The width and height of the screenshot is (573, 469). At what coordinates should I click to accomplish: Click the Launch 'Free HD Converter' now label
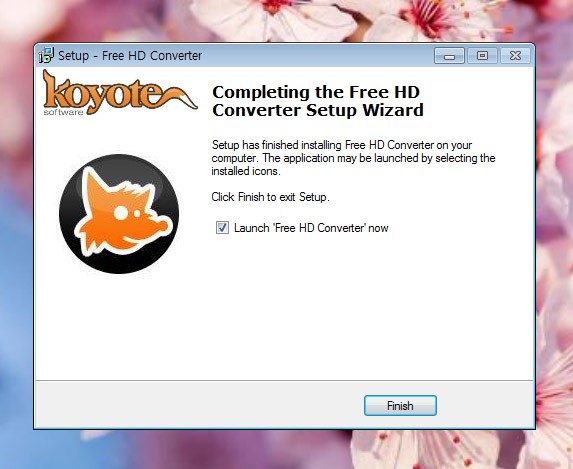coord(311,228)
